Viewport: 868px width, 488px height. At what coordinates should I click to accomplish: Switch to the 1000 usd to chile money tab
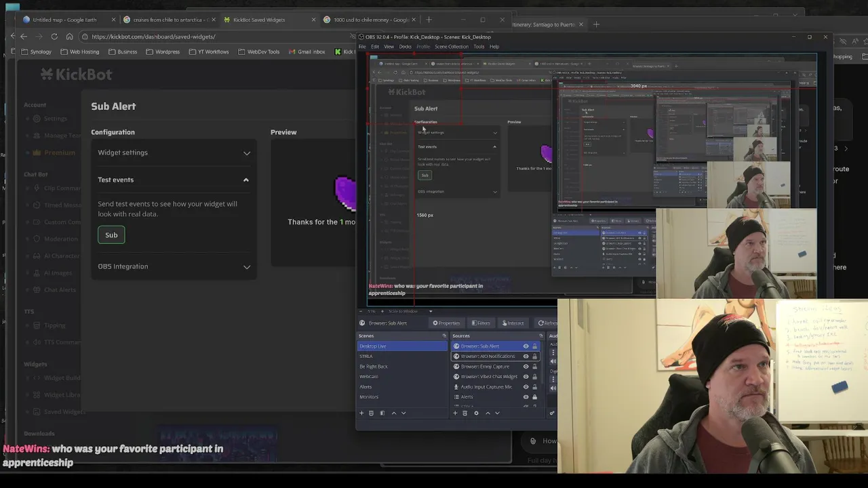(x=370, y=20)
